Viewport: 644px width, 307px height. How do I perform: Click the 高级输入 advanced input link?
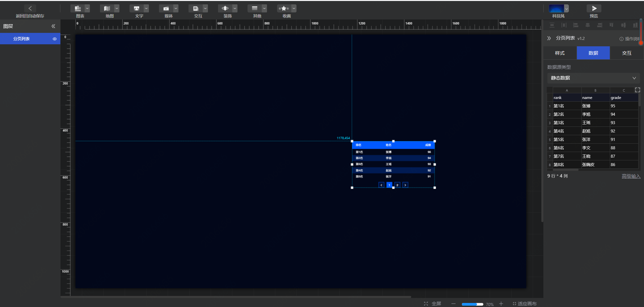tap(631, 176)
